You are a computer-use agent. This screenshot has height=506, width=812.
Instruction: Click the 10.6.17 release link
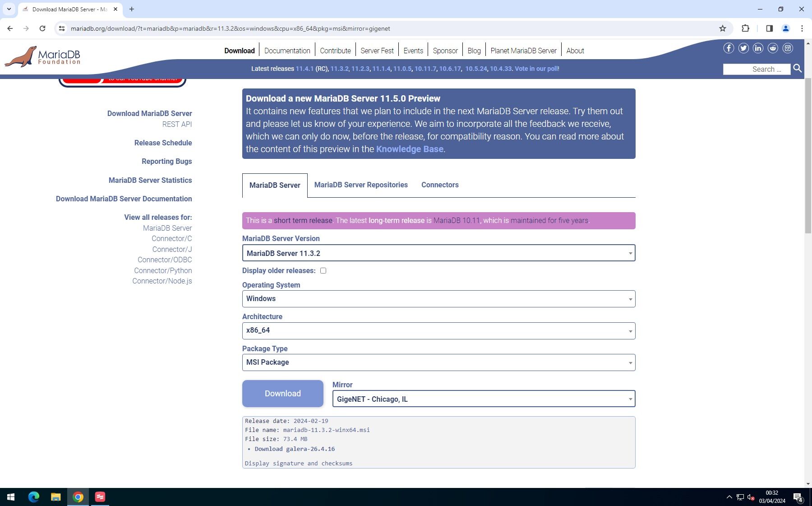[x=450, y=69]
